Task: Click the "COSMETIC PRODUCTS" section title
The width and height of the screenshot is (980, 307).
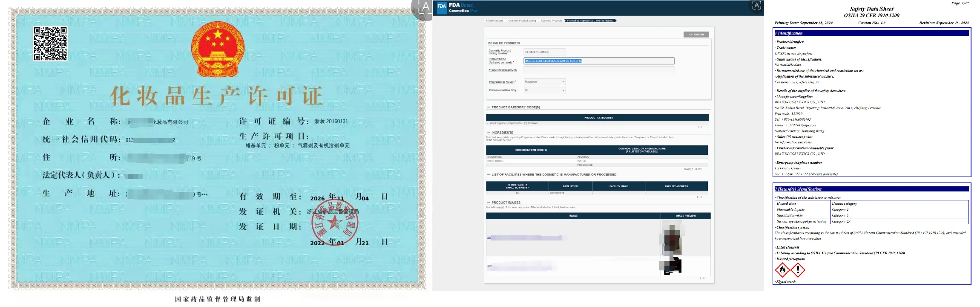Action: tap(504, 43)
